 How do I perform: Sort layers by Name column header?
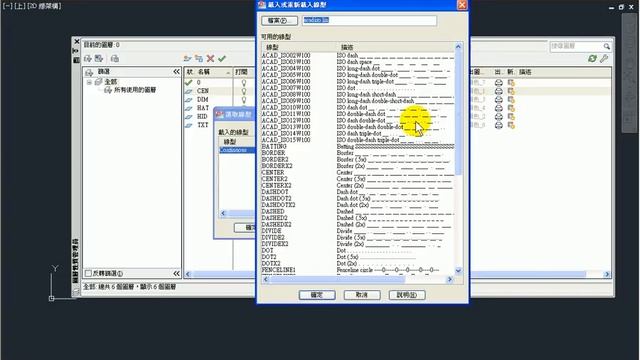(x=214, y=72)
